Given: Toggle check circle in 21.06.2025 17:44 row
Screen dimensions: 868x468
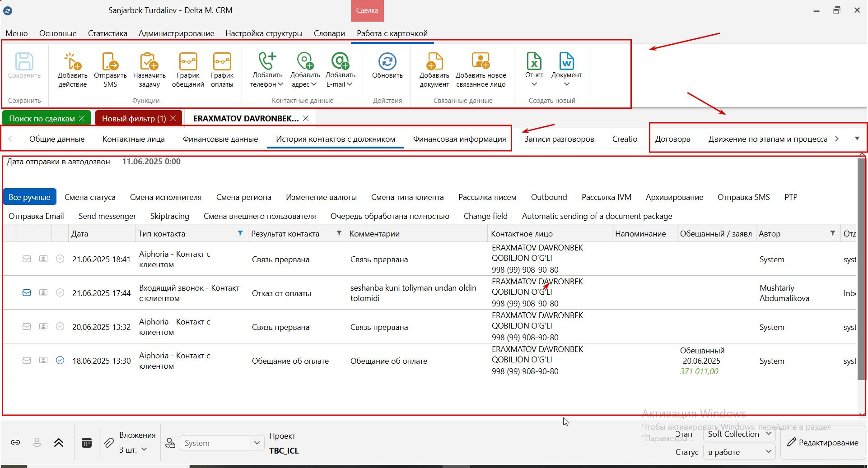Looking at the screenshot, I should (x=60, y=292).
